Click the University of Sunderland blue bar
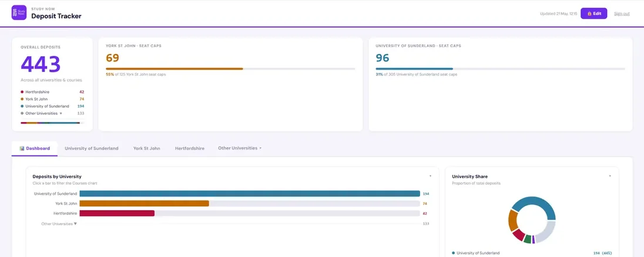644x257 pixels. click(250, 194)
